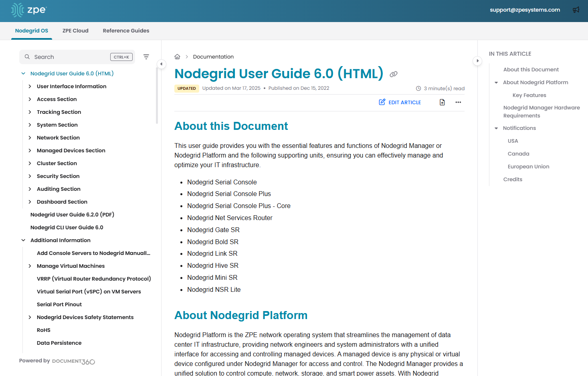Click the edit pencil icon
The width and height of the screenshot is (588, 376).
[382, 102]
